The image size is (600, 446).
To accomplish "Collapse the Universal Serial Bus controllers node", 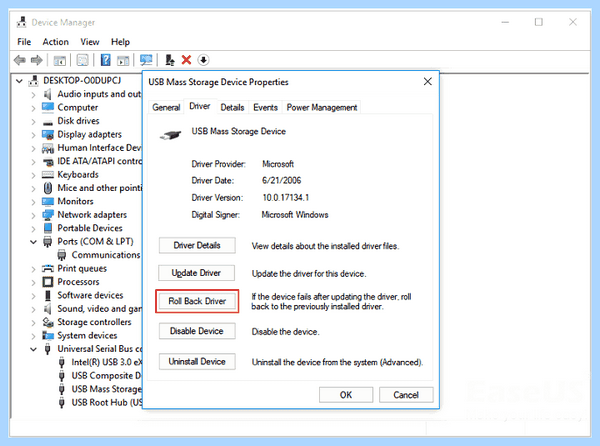I will (34, 349).
